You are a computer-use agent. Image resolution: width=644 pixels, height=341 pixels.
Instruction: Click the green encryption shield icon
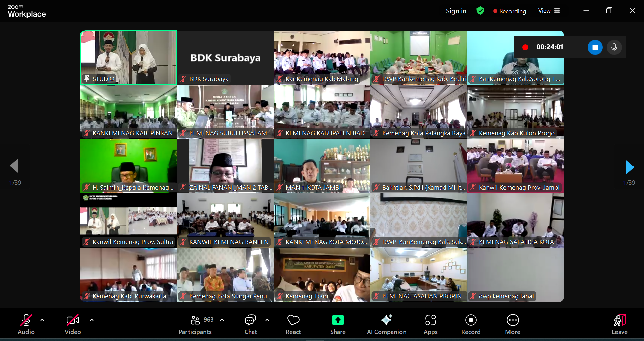[x=480, y=11]
